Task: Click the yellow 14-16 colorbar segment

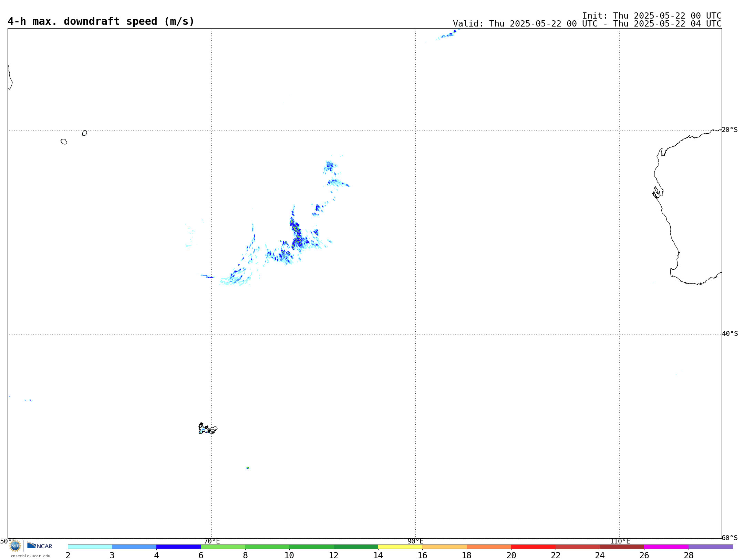Action: point(400,547)
